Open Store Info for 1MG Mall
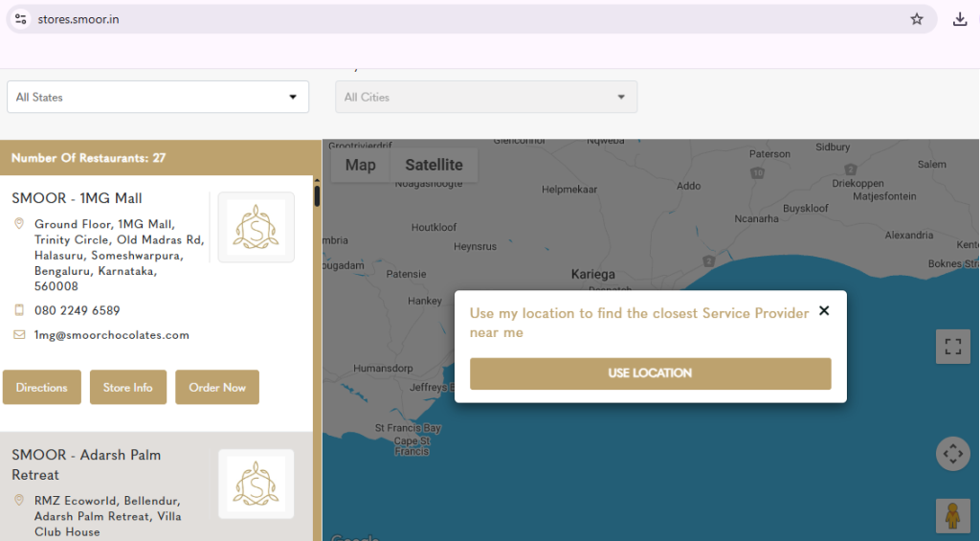 128,387
